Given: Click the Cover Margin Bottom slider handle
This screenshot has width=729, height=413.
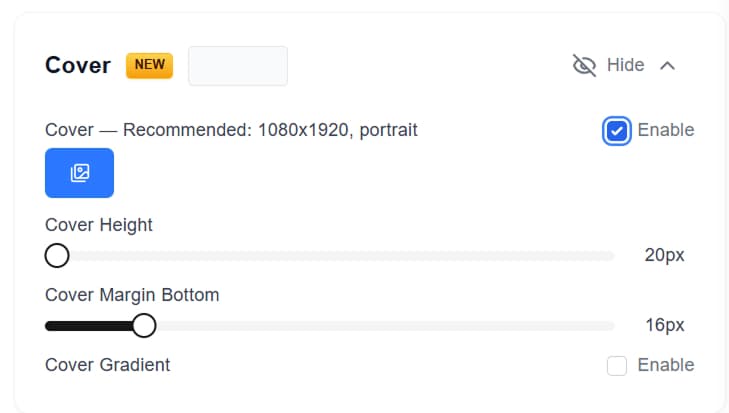Looking at the screenshot, I should 144,326.
